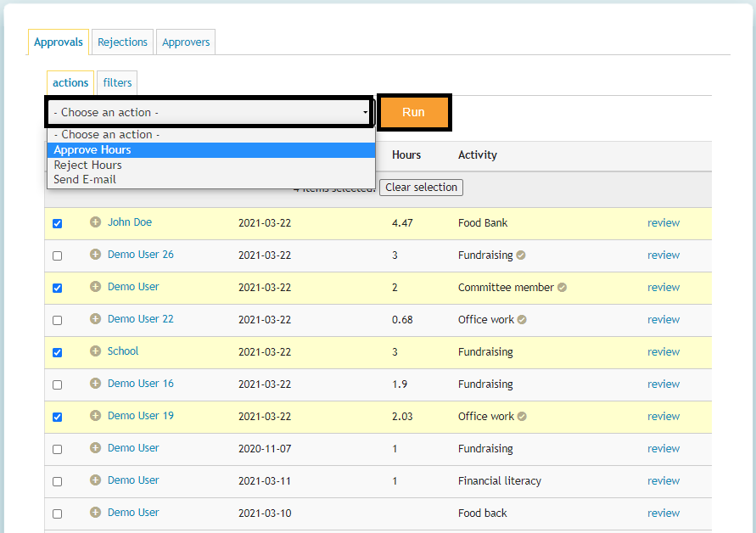Image resolution: width=756 pixels, height=533 pixels.
Task: Expand John Doe row plus icon
Action: pyautogui.click(x=96, y=222)
